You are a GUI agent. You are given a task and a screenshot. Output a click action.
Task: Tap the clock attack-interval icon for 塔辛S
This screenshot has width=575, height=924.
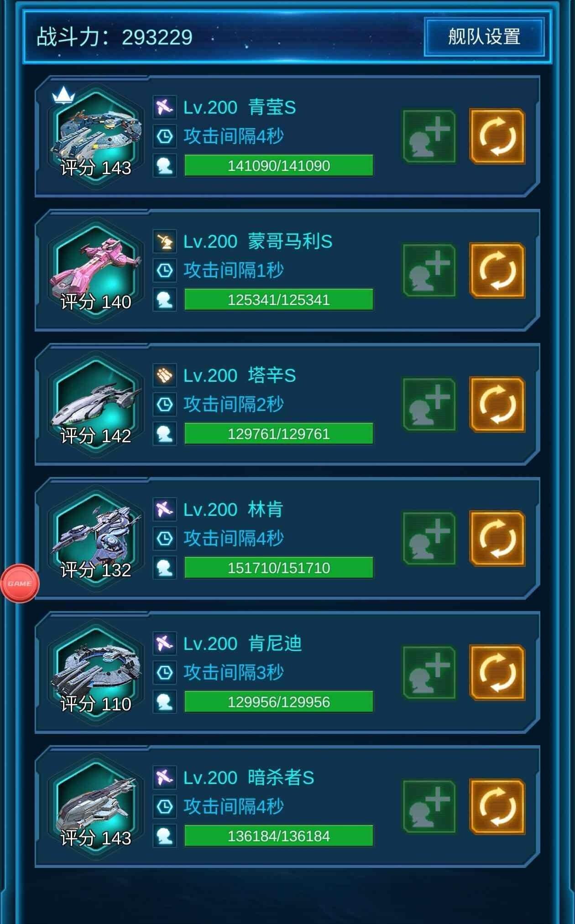(165, 405)
